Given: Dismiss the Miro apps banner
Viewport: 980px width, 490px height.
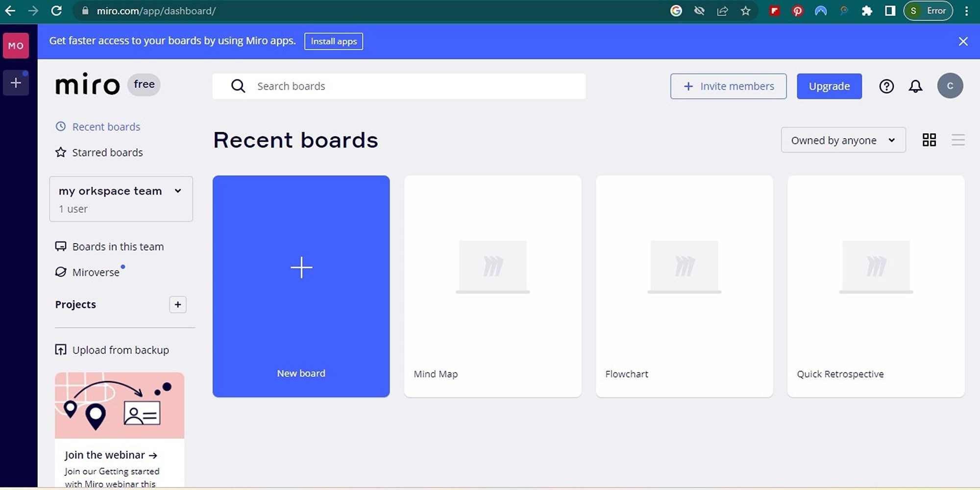Looking at the screenshot, I should (963, 42).
